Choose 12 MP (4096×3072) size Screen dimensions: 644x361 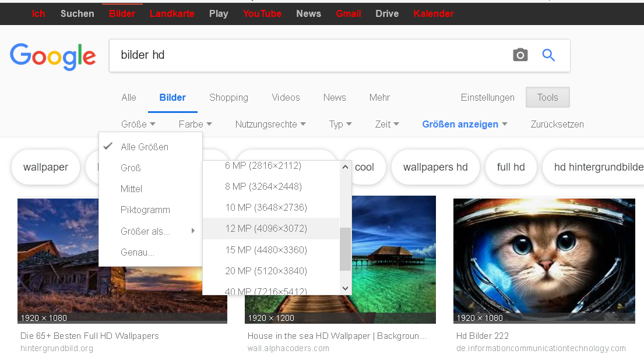tap(266, 228)
